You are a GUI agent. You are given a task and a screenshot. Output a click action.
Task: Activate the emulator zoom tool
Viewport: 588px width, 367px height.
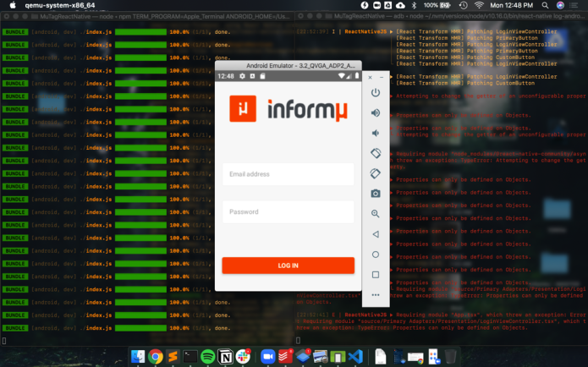[376, 214]
